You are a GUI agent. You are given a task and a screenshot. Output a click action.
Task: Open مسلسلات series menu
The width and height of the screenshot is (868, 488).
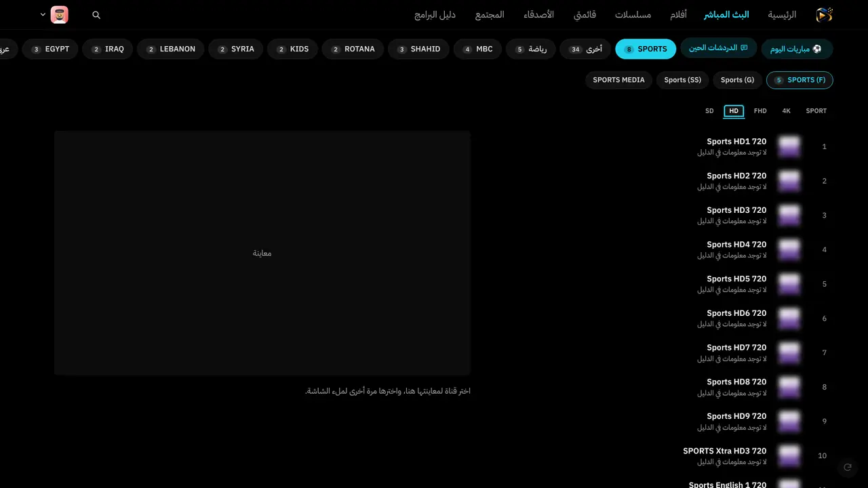point(633,15)
